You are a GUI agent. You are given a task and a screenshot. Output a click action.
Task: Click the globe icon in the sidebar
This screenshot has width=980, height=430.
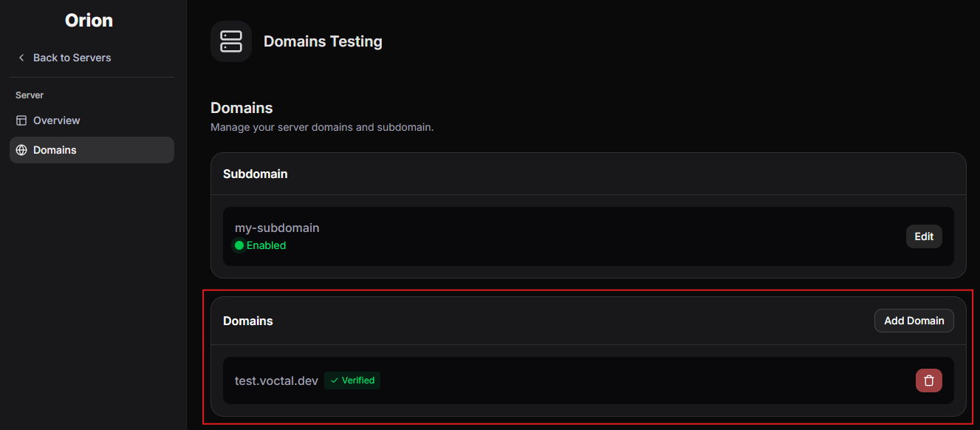(21, 150)
